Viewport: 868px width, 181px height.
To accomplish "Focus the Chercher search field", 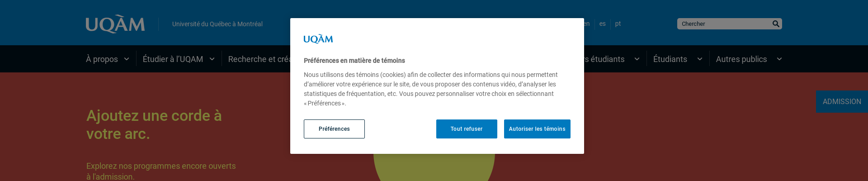I will pyautogui.click(x=723, y=24).
